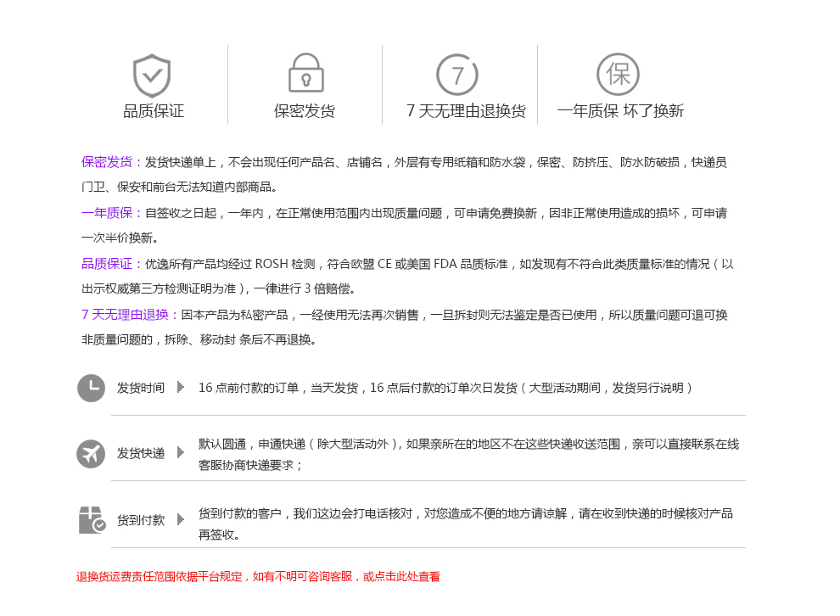Click the arrow marker after 发货时间

(x=180, y=388)
